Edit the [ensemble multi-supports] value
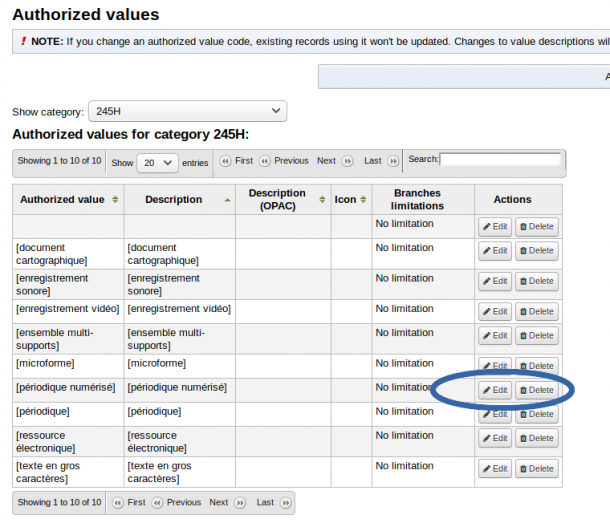The height and width of the screenshot is (531, 610). (495, 335)
